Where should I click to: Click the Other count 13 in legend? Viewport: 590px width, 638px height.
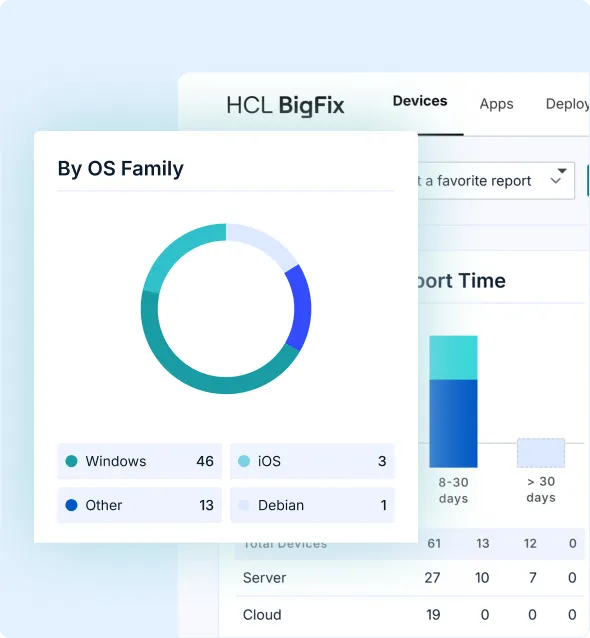(206, 505)
